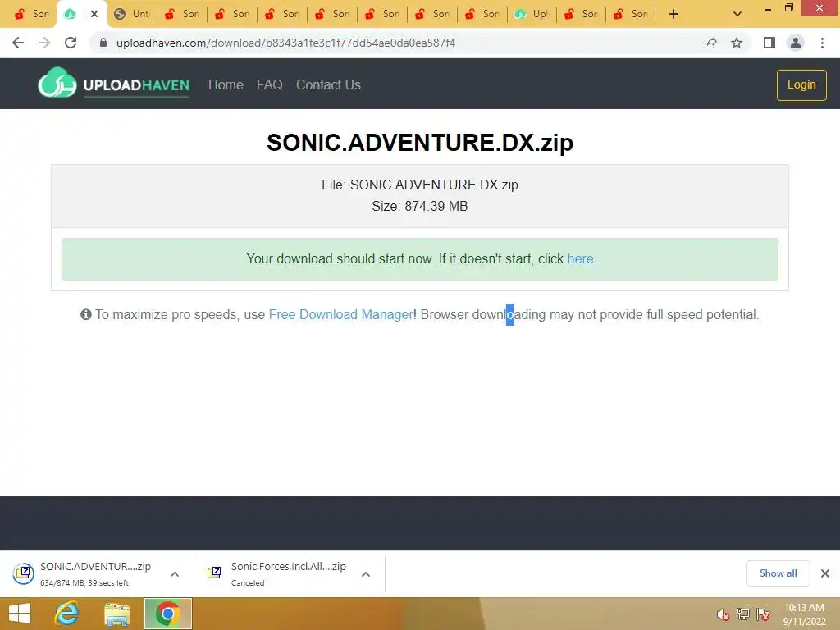This screenshot has height=630, width=840.
Task: Minimize the Chrome window
Action: coord(767,8)
